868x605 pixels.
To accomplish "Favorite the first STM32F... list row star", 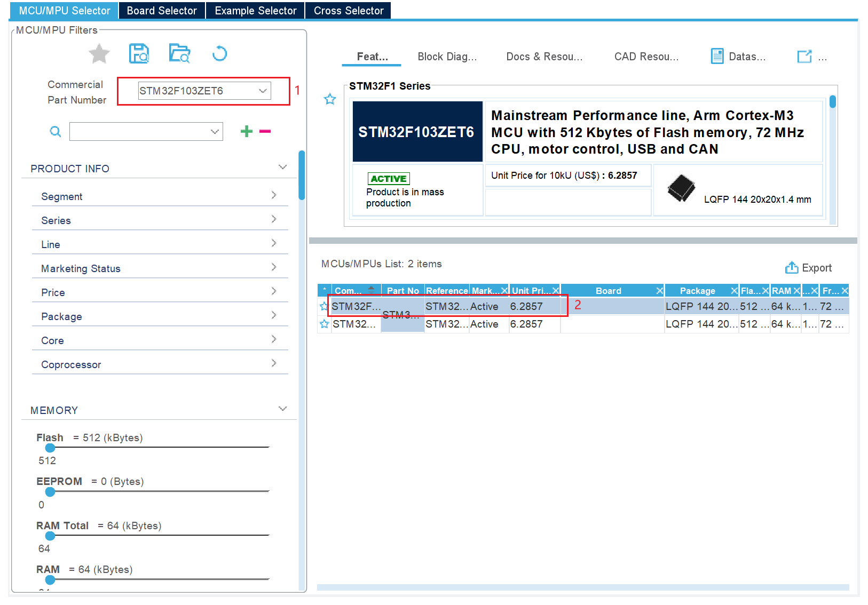I will pos(324,306).
